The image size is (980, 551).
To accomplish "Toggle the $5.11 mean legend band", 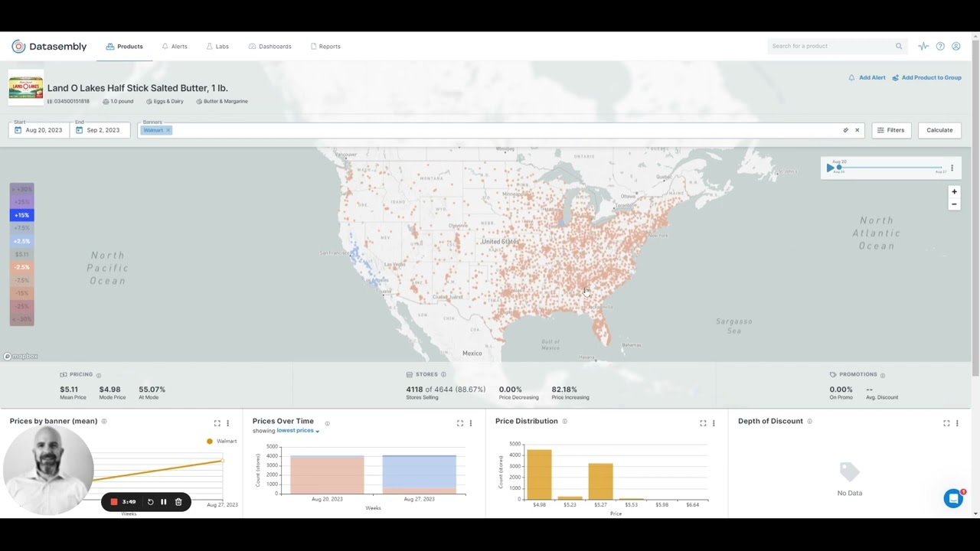I will coord(21,254).
